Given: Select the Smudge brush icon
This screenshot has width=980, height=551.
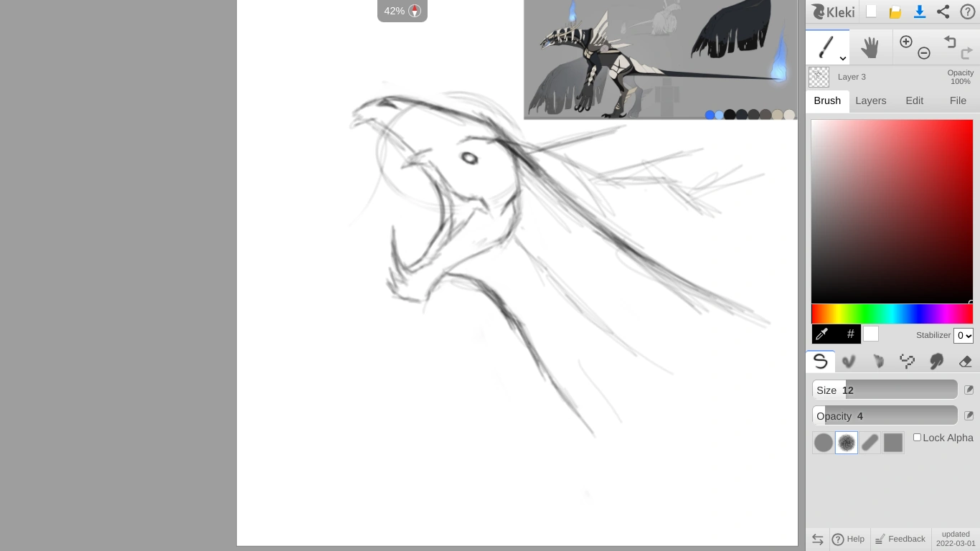Looking at the screenshot, I should pyautogui.click(x=936, y=361).
